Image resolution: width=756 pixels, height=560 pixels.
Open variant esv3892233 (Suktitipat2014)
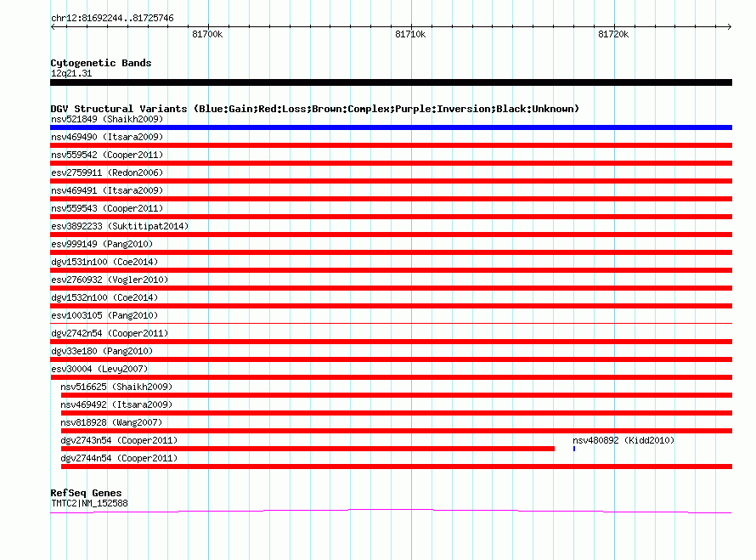120,226
